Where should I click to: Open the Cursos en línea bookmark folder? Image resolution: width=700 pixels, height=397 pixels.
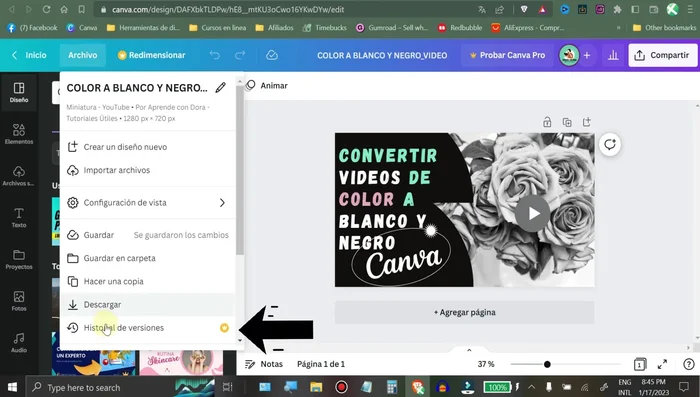(217, 28)
